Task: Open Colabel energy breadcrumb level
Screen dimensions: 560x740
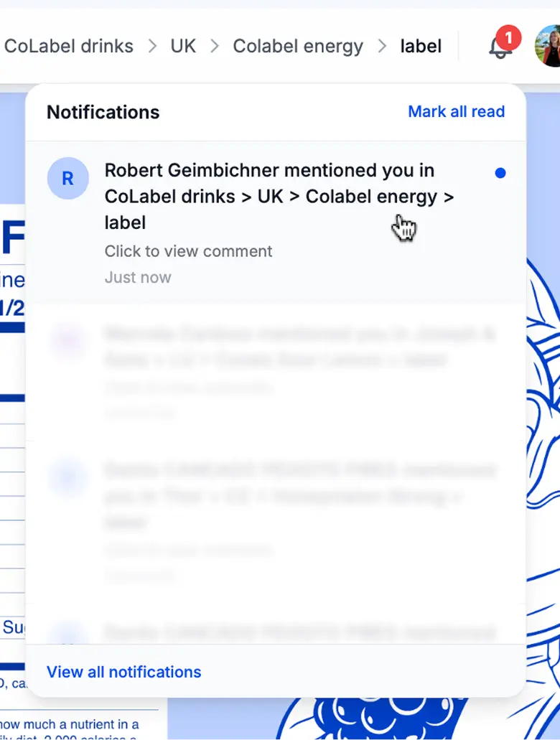Action: tap(298, 47)
